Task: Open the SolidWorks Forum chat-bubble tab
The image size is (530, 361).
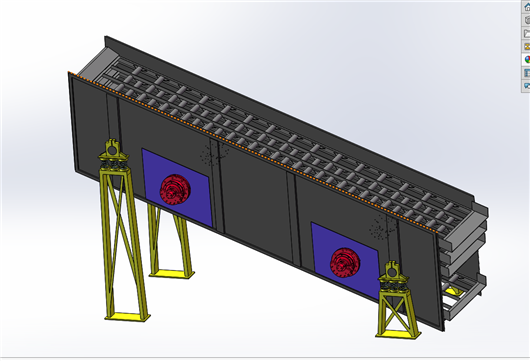Action: 527,86
